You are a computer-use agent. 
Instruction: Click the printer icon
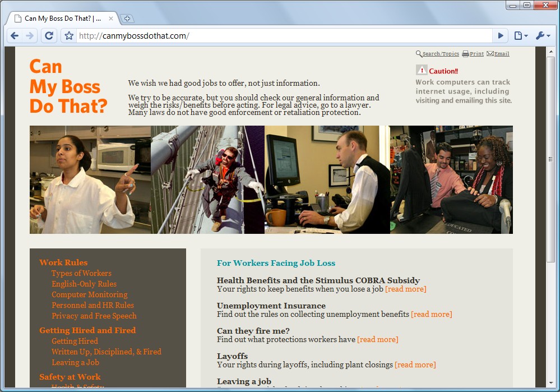tap(465, 54)
